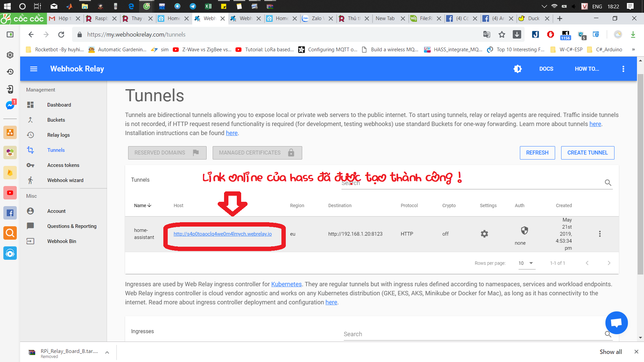This screenshot has width=644, height=362.
Task: Click the Relay logs history icon
Action: [31, 135]
